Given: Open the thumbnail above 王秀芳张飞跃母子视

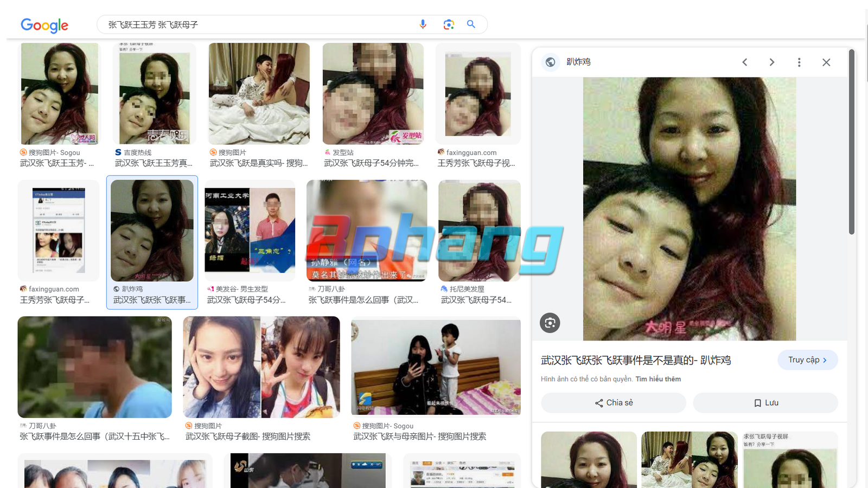Looking at the screenshot, I should (x=478, y=93).
